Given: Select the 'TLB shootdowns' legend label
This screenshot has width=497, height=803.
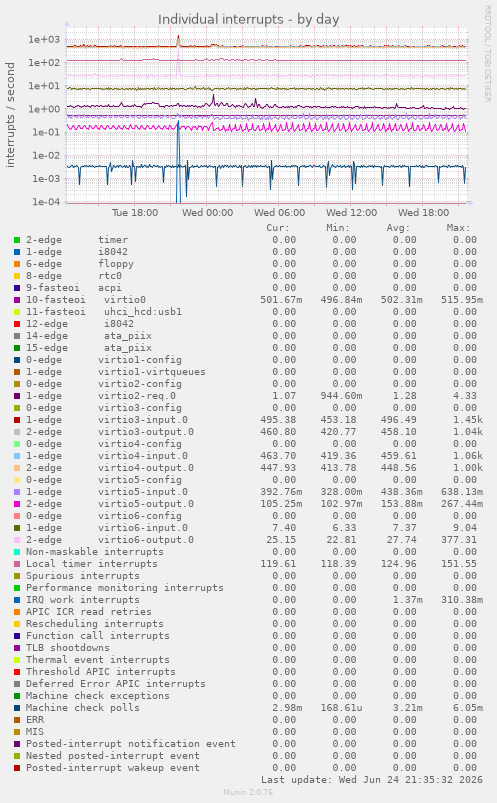Looking at the screenshot, I should 68,648.
